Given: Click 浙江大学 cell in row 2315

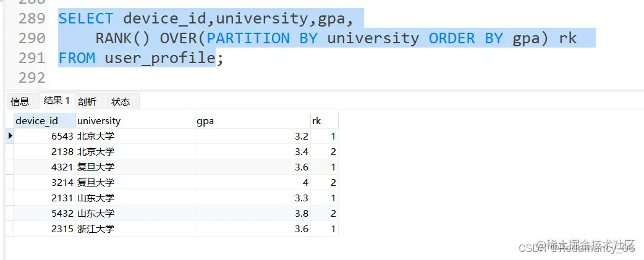Looking at the screenshot, I should 135,229.
